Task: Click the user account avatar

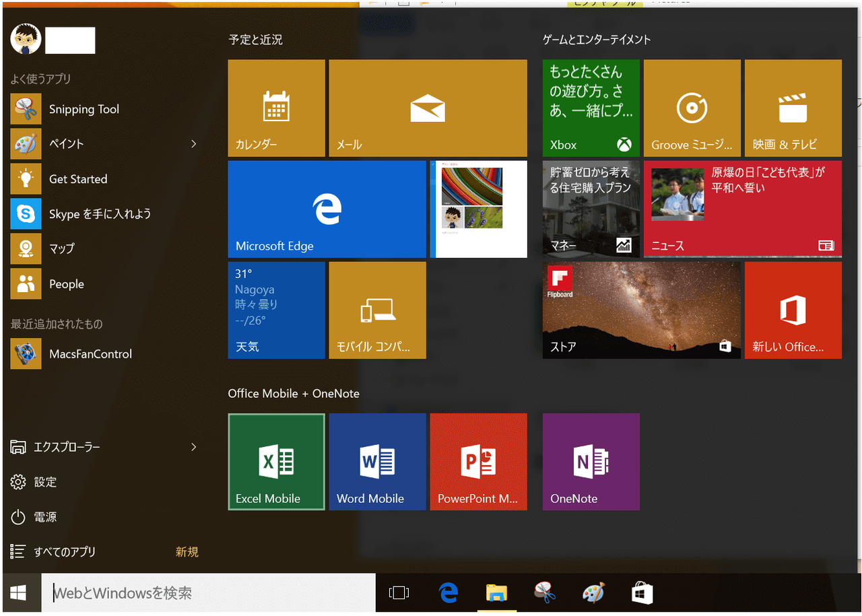Action: [26, 40]
